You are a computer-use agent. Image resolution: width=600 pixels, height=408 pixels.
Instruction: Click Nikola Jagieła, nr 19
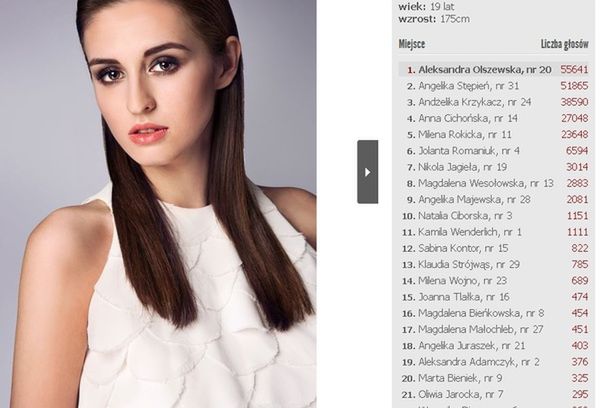click(x=462, y=167)
